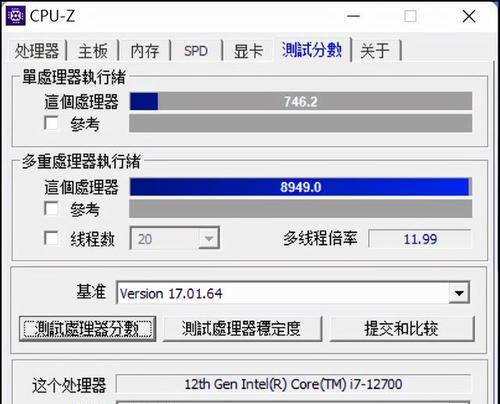Click the 提交和比较 submit and compare button
This screenshot has width=500, height=404.
(402, 329)
